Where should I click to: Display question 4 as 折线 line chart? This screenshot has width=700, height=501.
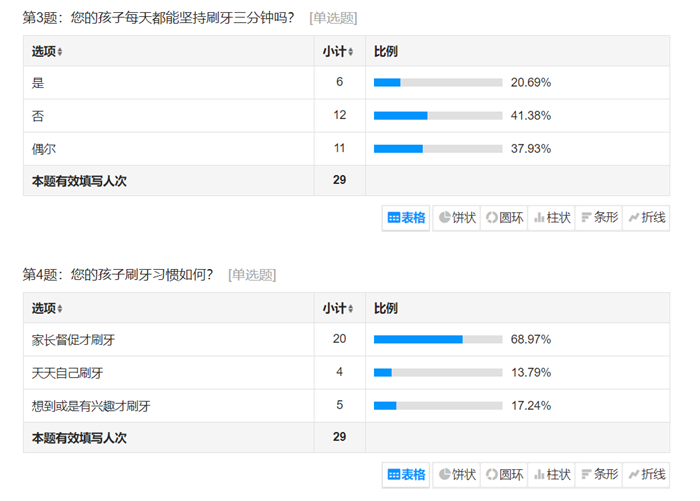(646, 475)
